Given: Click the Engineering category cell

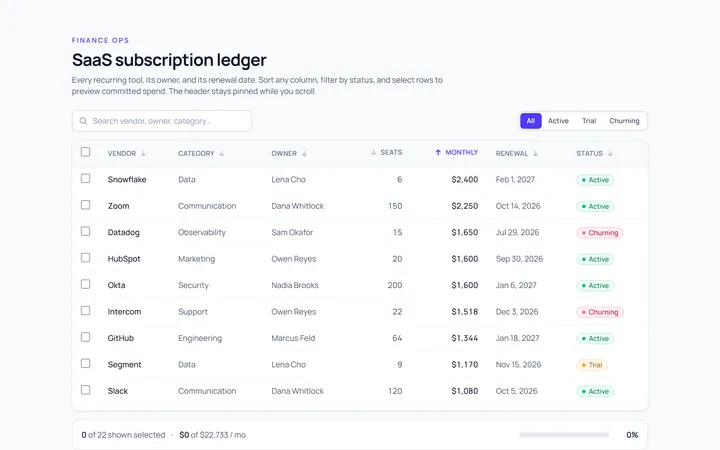Looking at the screenshot, I should (200, 338).
